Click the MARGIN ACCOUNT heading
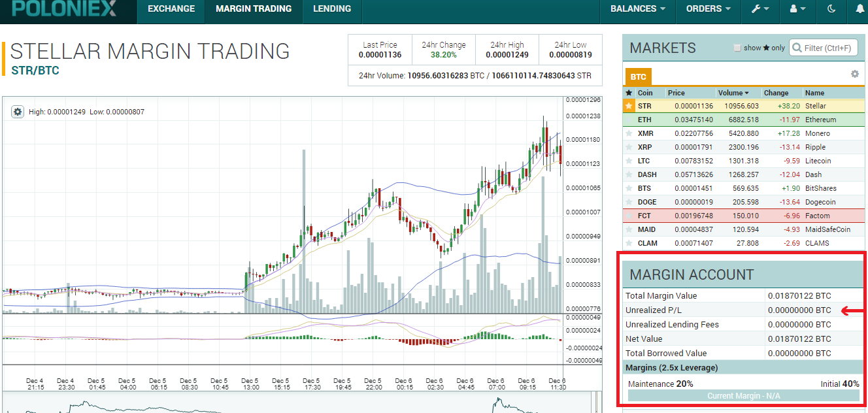Image resolution: width=868 pixels, height=413 pixels. (692, 274)
